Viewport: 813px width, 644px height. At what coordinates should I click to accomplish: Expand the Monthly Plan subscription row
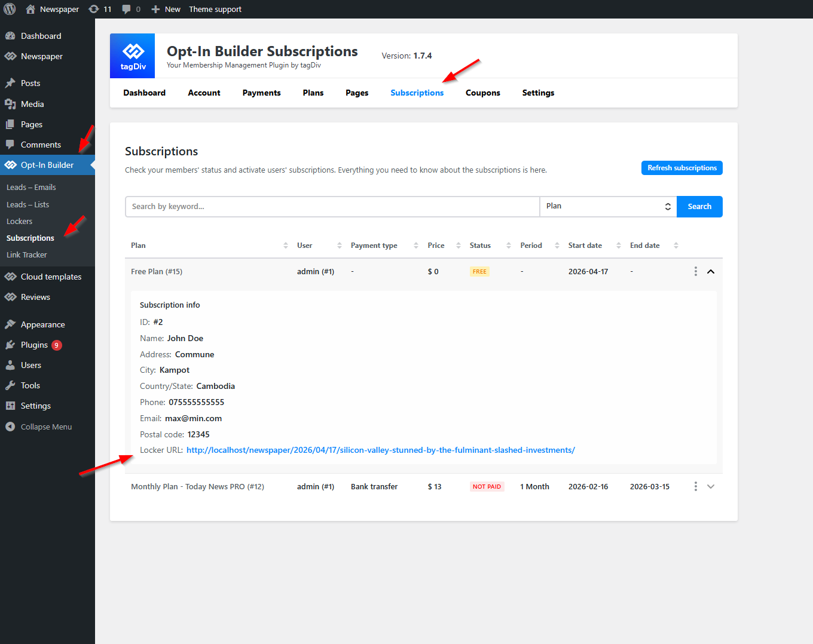pos(711,486)
